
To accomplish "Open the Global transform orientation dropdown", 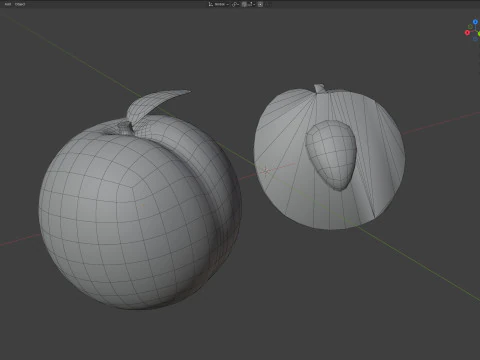I will [x=218, y=4].
